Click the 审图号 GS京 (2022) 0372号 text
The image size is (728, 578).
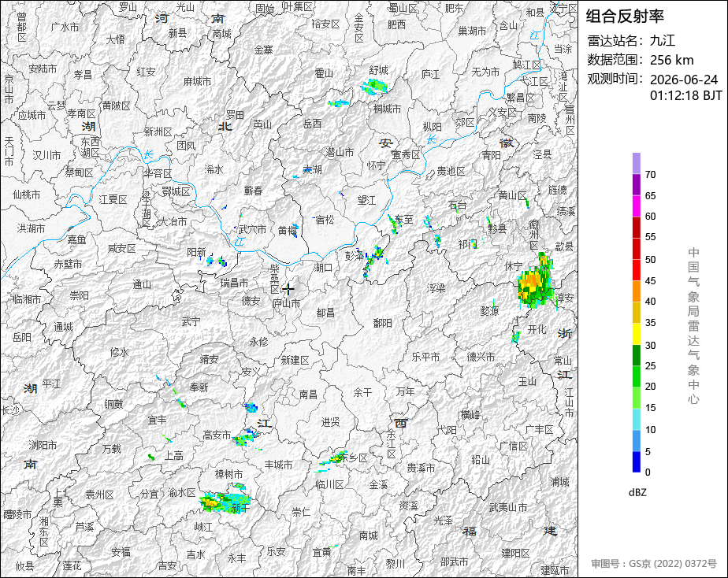(x=654, y=564)
